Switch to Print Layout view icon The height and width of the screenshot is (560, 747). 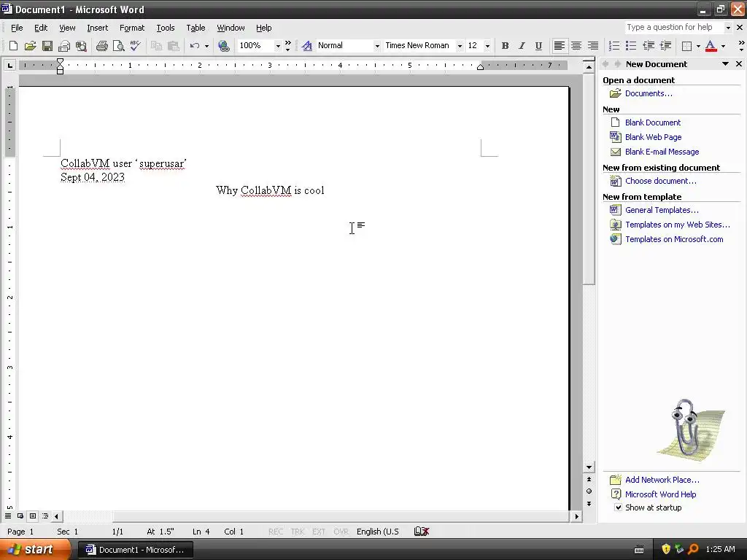(x=33, y=516)
